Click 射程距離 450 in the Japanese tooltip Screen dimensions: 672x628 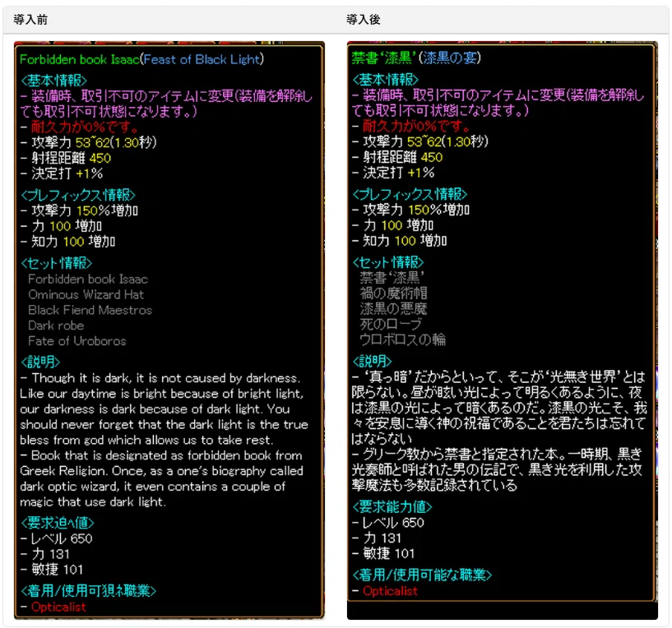pyautogui.click(x=397, y=157)
